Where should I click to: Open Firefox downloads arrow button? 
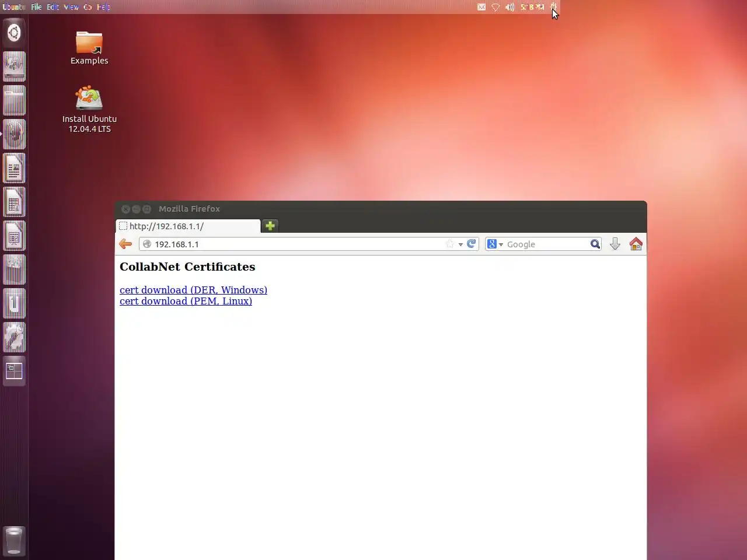(x=615, y=244)
